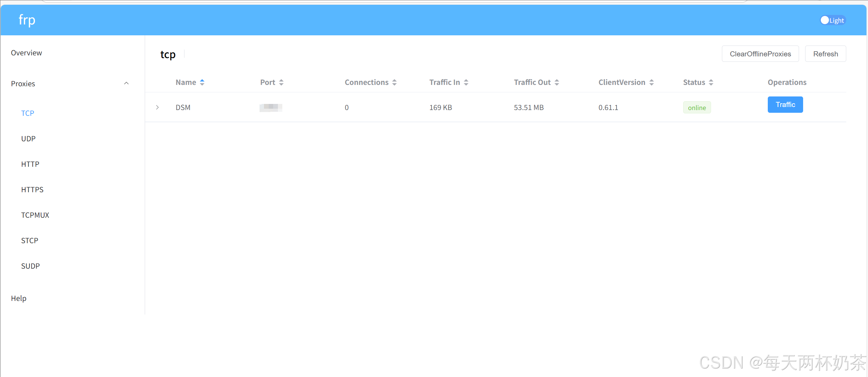Open Traffic chart for DSM
Image resolution: width=868 pixels, height=377 pixels.
point(785,105)
